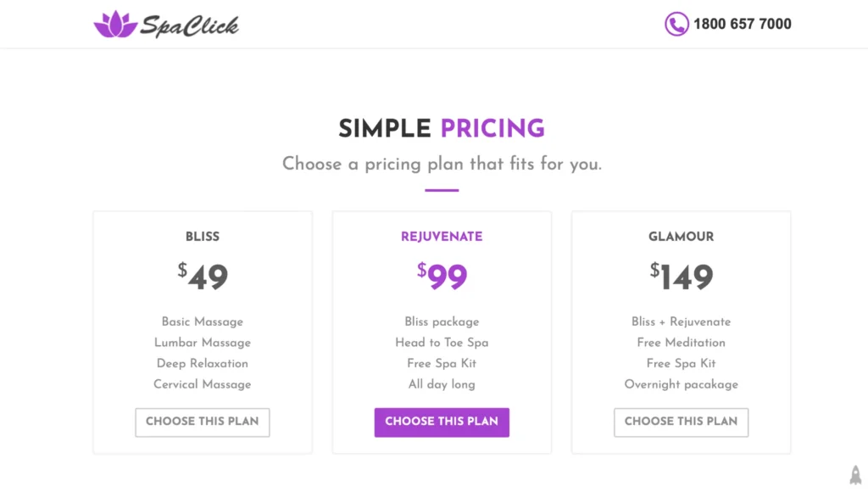Click the 1800 657 7000 phone number
This screenshot has width=868, height=503.
coord(742,24)
